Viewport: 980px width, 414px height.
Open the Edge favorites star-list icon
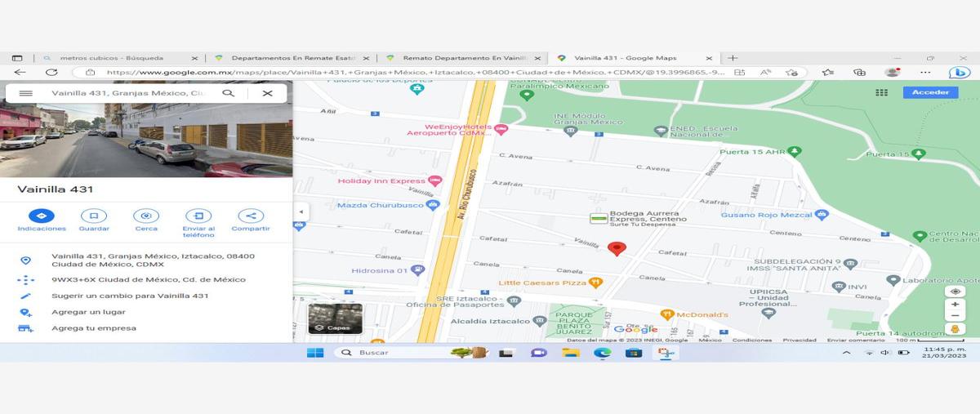click(x=826, y=73)
